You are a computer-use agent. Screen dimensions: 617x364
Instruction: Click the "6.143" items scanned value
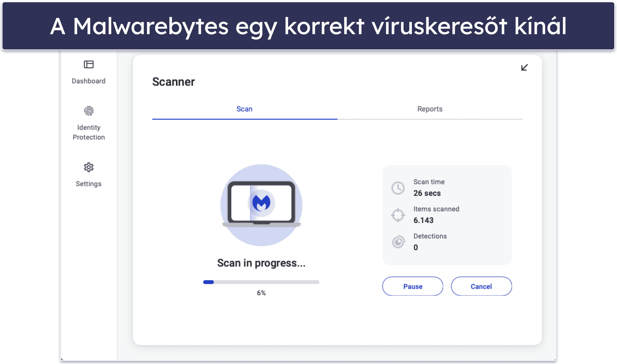pos(423,220)
